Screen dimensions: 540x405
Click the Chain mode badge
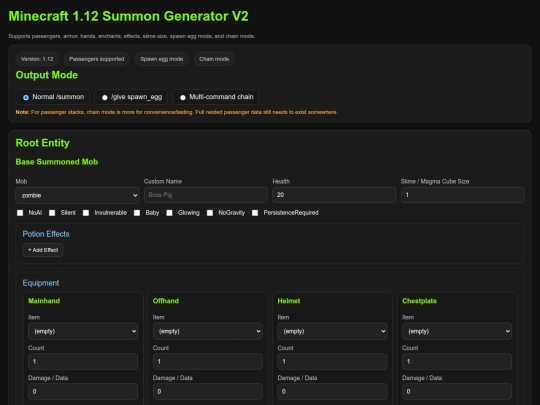click(x=214, y=59)
